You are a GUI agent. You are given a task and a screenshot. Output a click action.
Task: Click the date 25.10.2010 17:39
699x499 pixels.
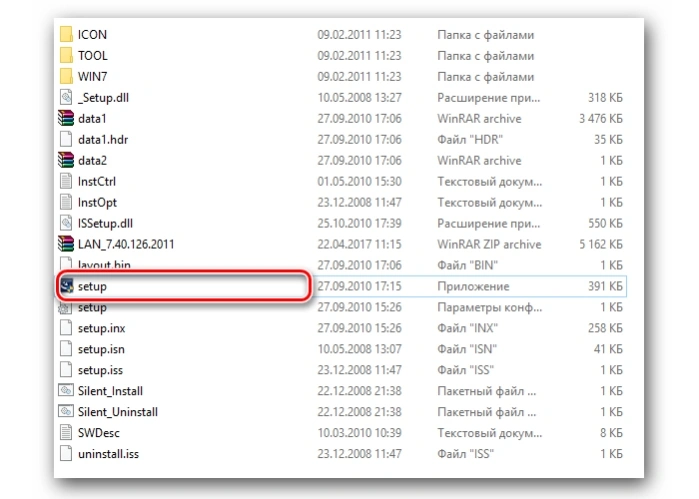(359, 223)
